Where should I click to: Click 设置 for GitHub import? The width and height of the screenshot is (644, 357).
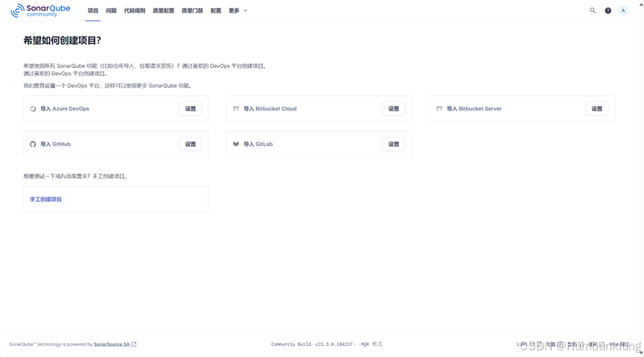[191, 145]
